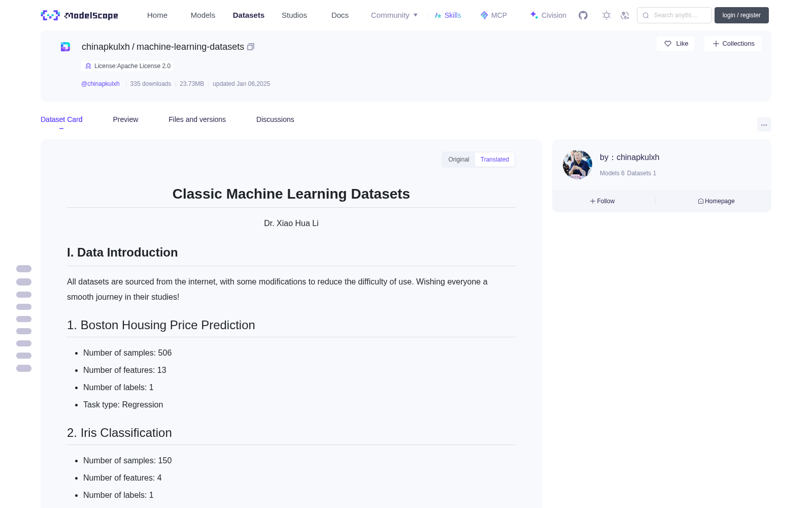Switch language with the translate icon

pyautogui.click(x=625, y=15)
